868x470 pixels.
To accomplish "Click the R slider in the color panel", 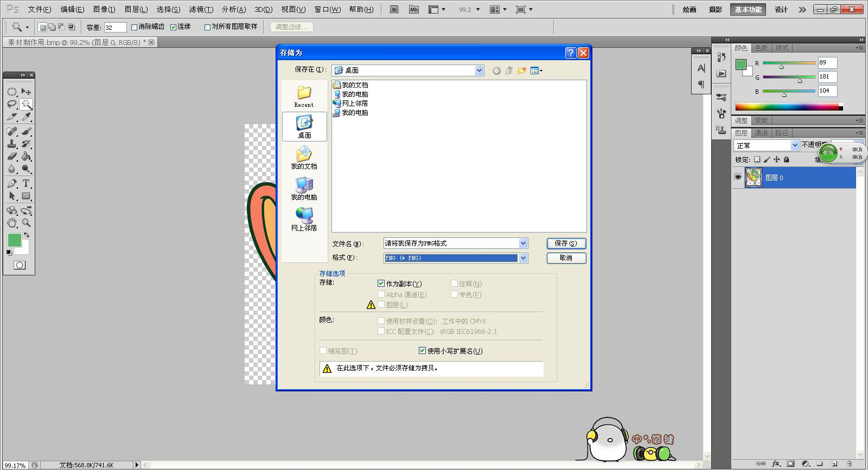I will pos(789,63).
